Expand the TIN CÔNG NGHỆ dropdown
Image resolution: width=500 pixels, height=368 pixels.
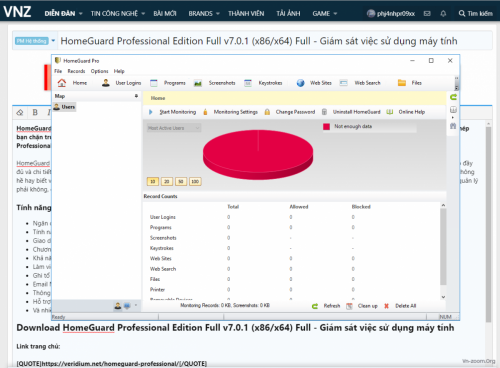[x=143, y=14]
